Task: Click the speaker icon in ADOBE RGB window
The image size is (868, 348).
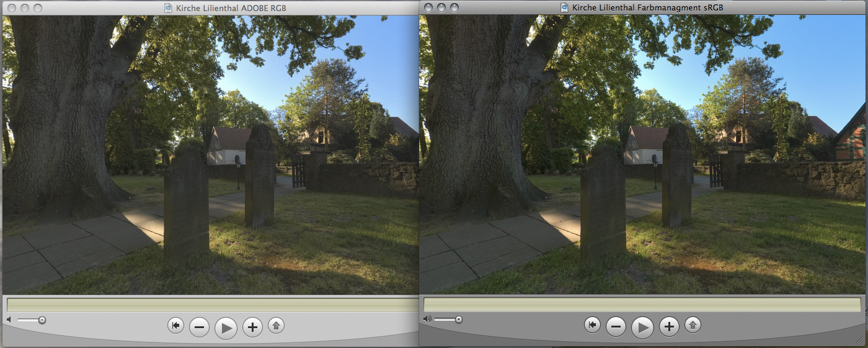Action: (x=9, y=320)
